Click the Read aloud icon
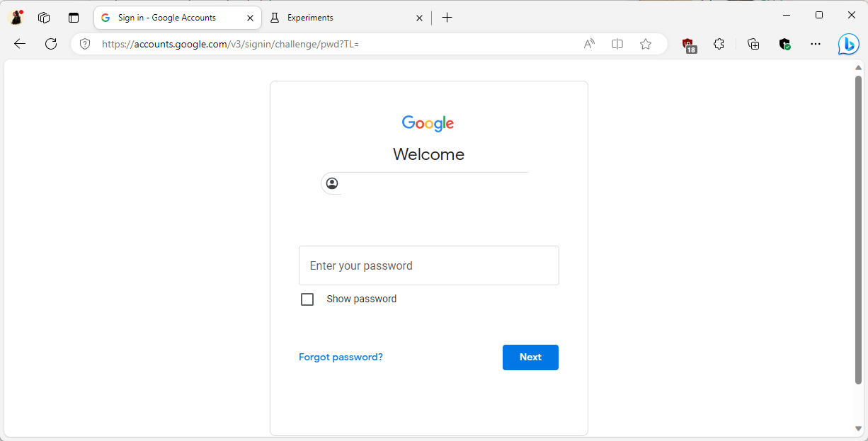 pyautogui.click(x=589, y=44)
